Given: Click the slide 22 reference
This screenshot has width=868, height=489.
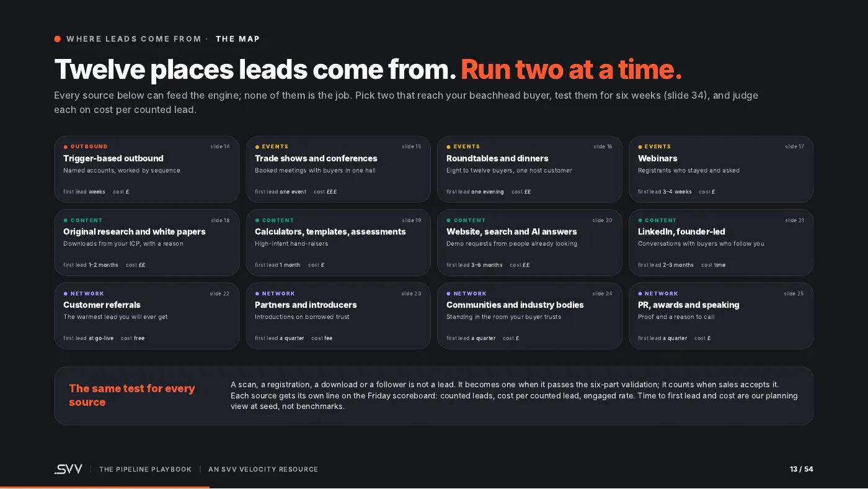Looking at the screenshot, I should point(220,294).
